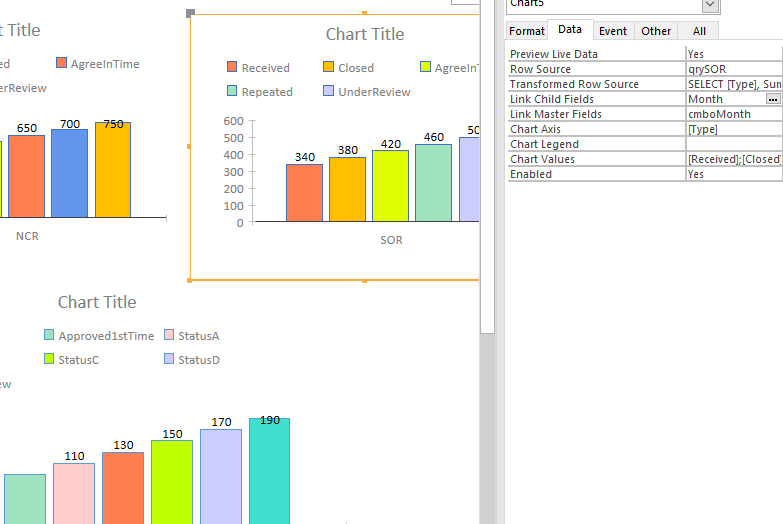Click the lime bar labeled 150
This screenshot has width=783, height=524.
[x=172, y=482]
